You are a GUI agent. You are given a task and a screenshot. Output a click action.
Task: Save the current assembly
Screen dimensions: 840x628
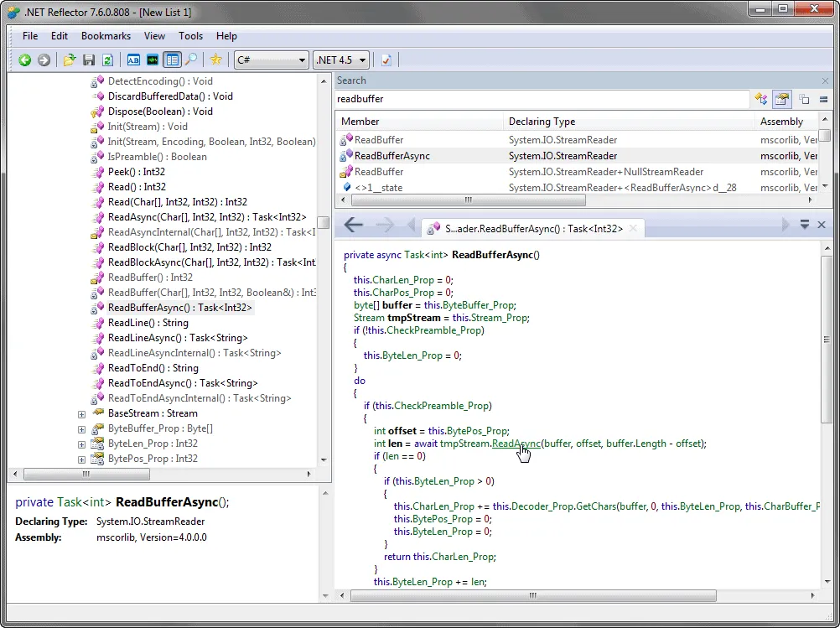88,60
